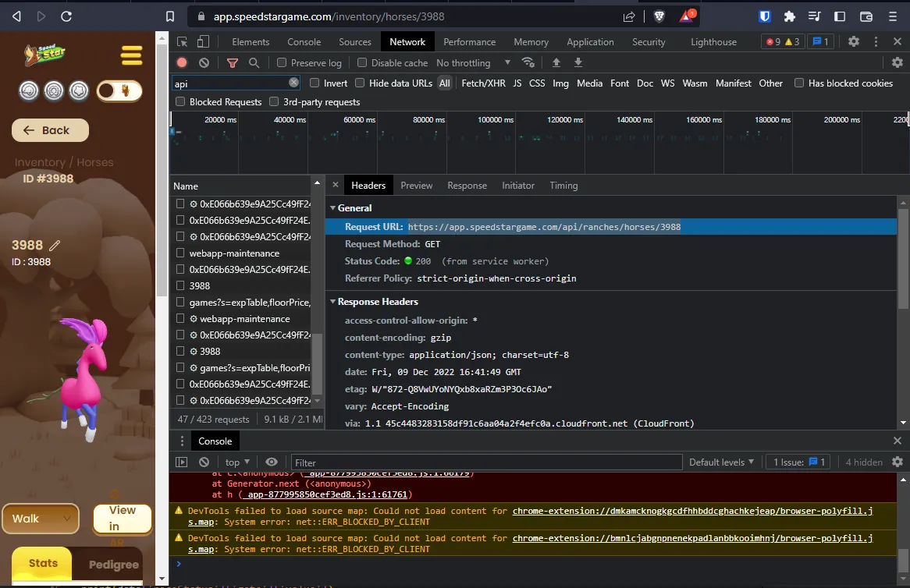The width and height of the screenshot is (910, 588).
Task: Open the 1 Issue link in console
Action: point(798,462)
